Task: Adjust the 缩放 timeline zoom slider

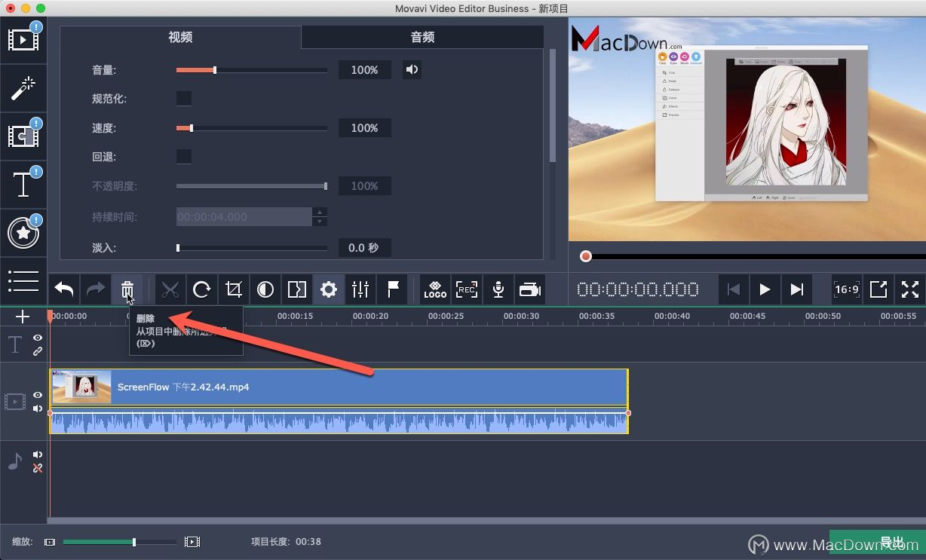Action: (120, 542)
